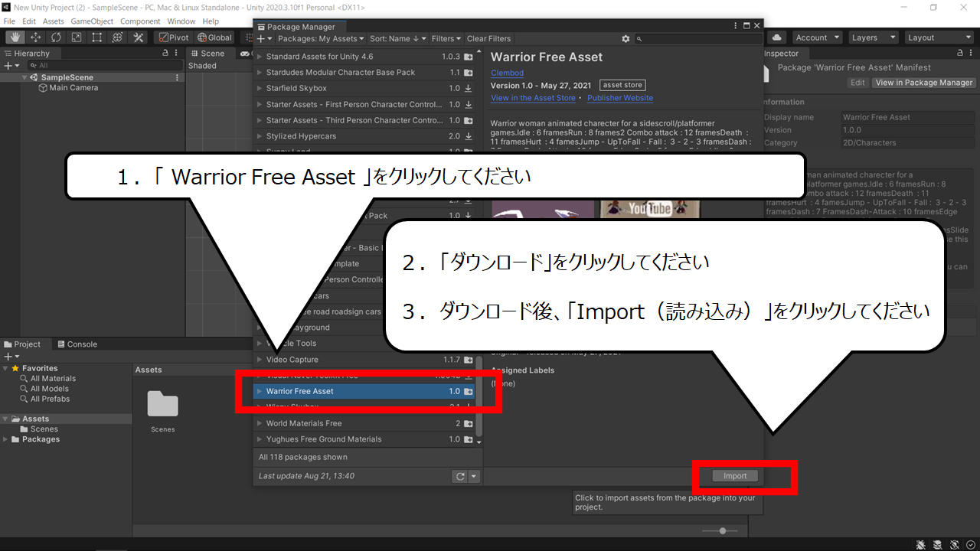Open the Layout dropdown

[939, 37]
